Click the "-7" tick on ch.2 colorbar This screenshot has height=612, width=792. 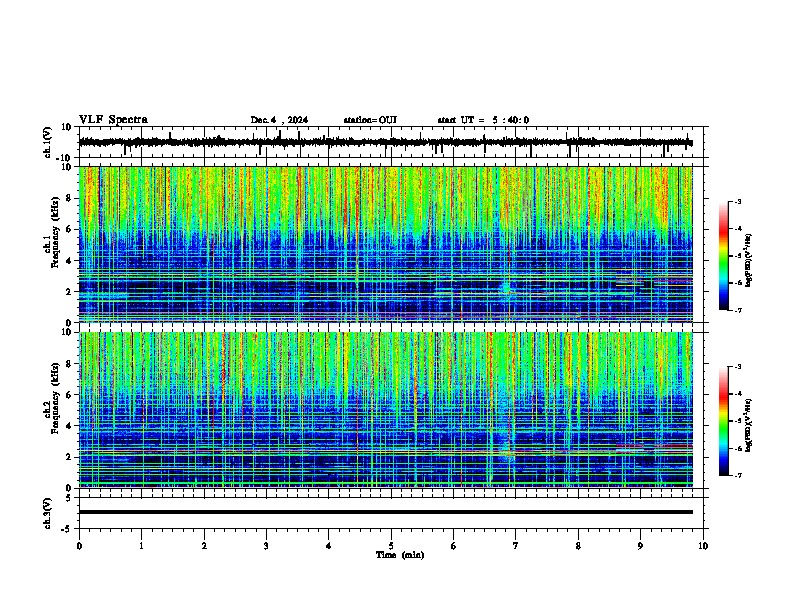(x=738, y=476)
